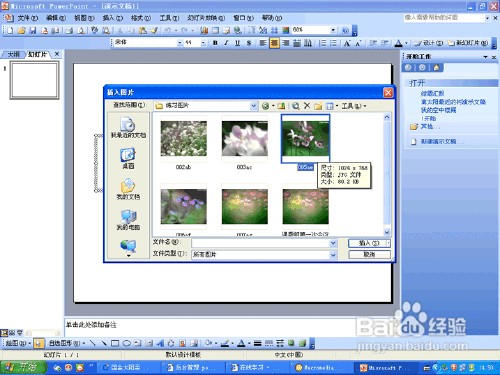Go to 我的文档 in dialog sidebar
Screen dimensions: 500x375
pos(128,189)
